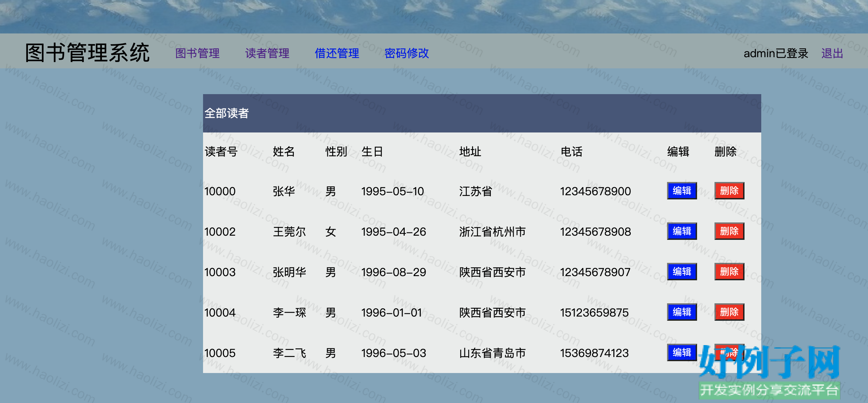Click the name 张明华
This screenshot has height=403, width=868.
[289, 272]
